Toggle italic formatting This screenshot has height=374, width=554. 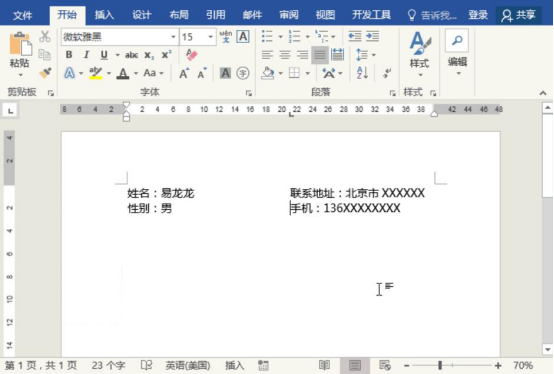[x=86, y=55]
